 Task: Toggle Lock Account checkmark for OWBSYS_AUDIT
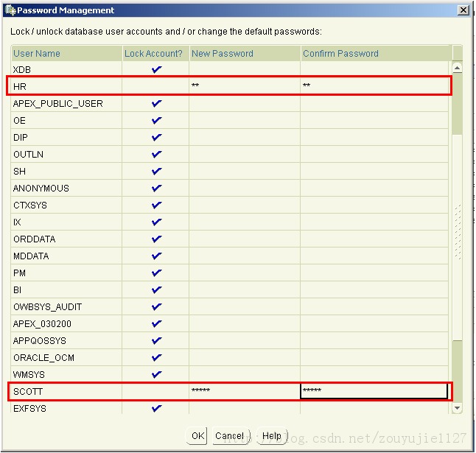pyautogui.click(x=156, y=307)
